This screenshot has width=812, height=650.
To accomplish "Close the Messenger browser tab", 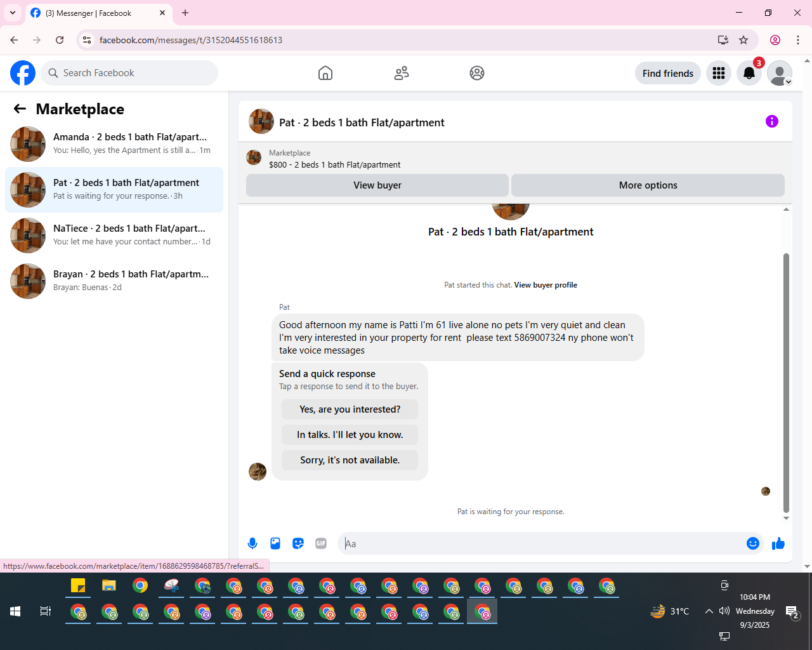I will pos(162,13).
